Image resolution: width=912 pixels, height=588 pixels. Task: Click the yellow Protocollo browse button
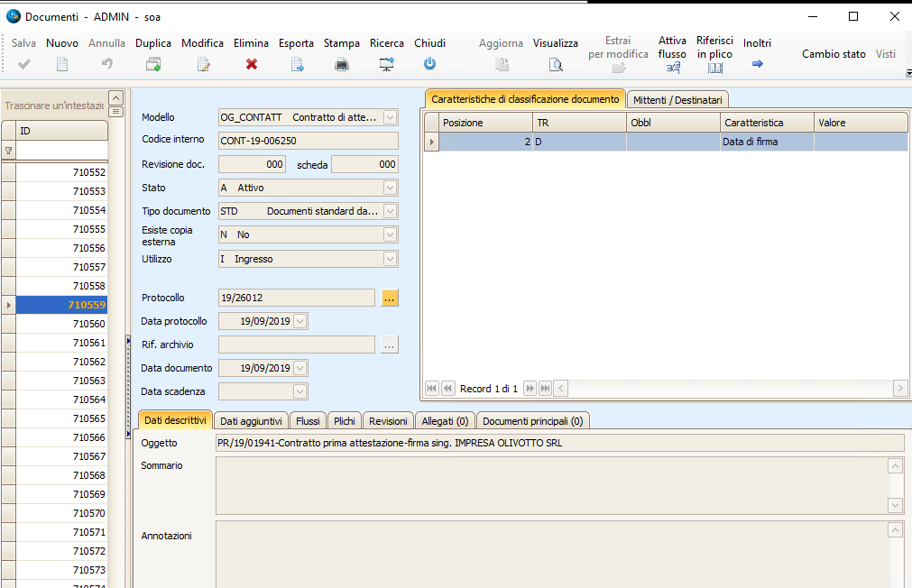(390, 298)
